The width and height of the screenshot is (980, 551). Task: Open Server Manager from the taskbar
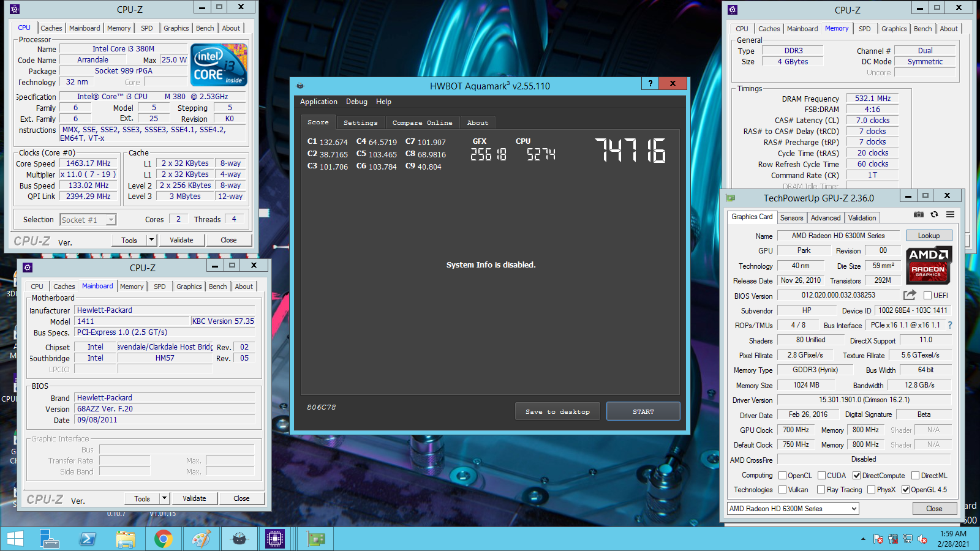coord(49,539)
